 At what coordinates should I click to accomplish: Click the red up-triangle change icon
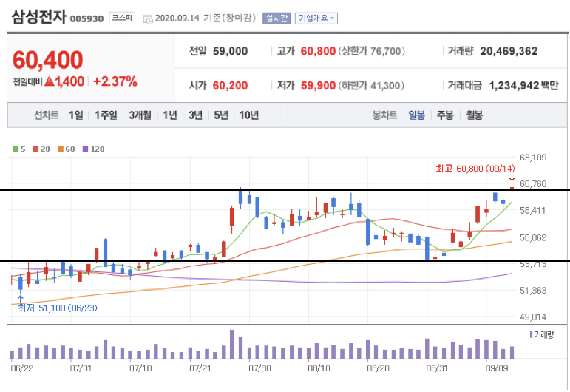click(x=50, y=81)
